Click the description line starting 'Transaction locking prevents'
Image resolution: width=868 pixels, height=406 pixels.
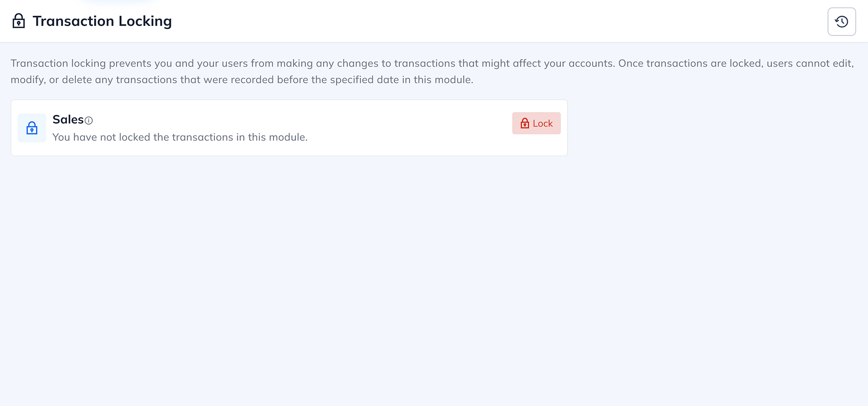coord(271,63)
